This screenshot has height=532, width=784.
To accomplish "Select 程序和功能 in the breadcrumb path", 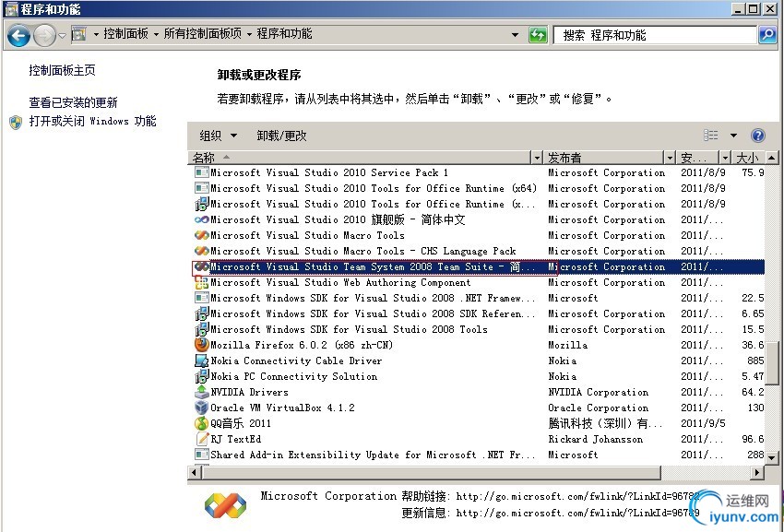I will pyautogui.click(x=284, y=33).
